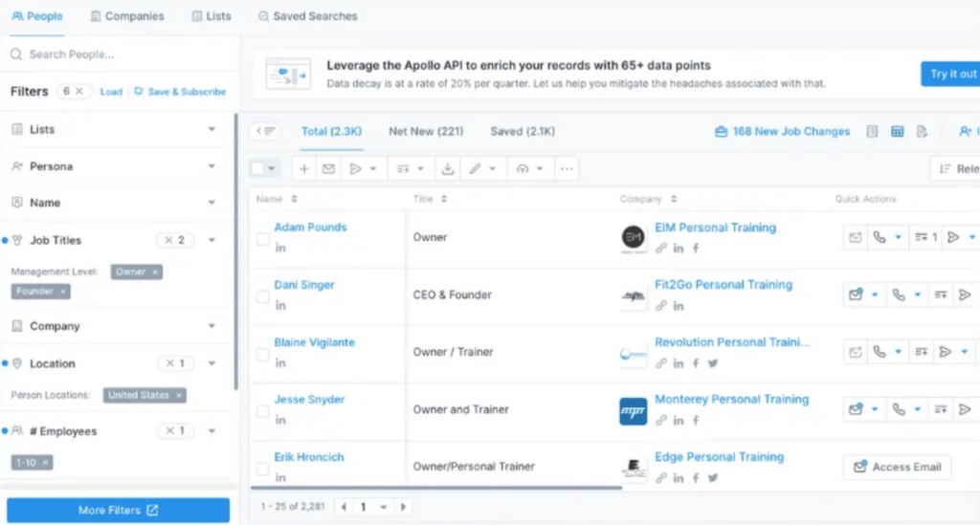Collapse the Location filter
Screen dimensions: 980x525
(212, 363)
